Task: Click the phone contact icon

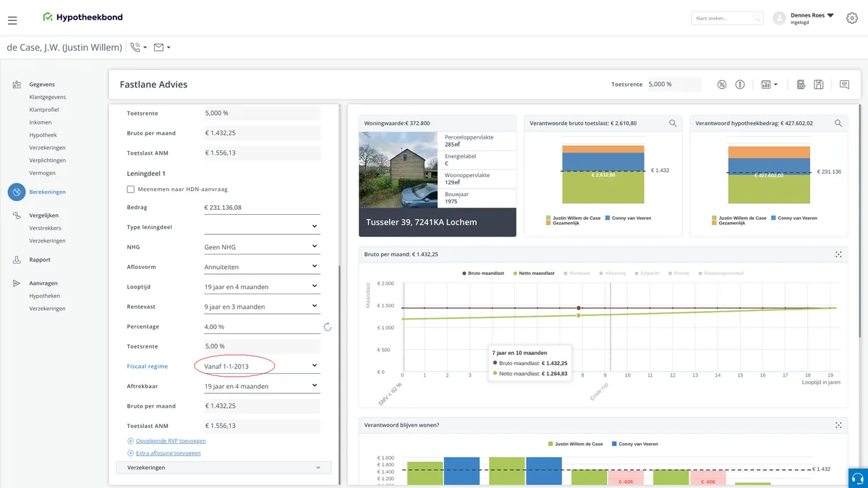Action: point(135,47)
